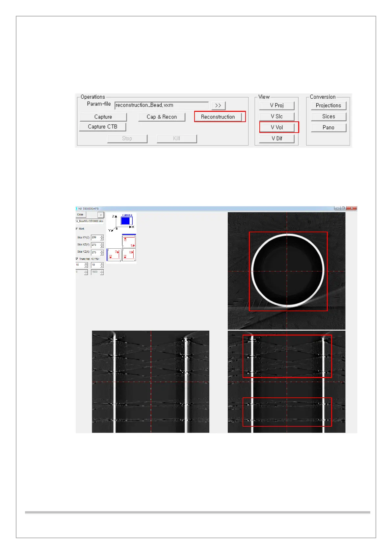Image resolution: width=392 pixels, height=554 pixels.
Task: Close Vol window using title bar X
Action: 352,208
